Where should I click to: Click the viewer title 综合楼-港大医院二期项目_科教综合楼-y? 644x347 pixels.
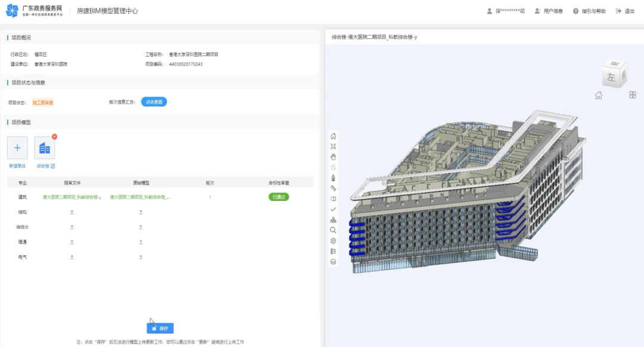click(374, 37)
